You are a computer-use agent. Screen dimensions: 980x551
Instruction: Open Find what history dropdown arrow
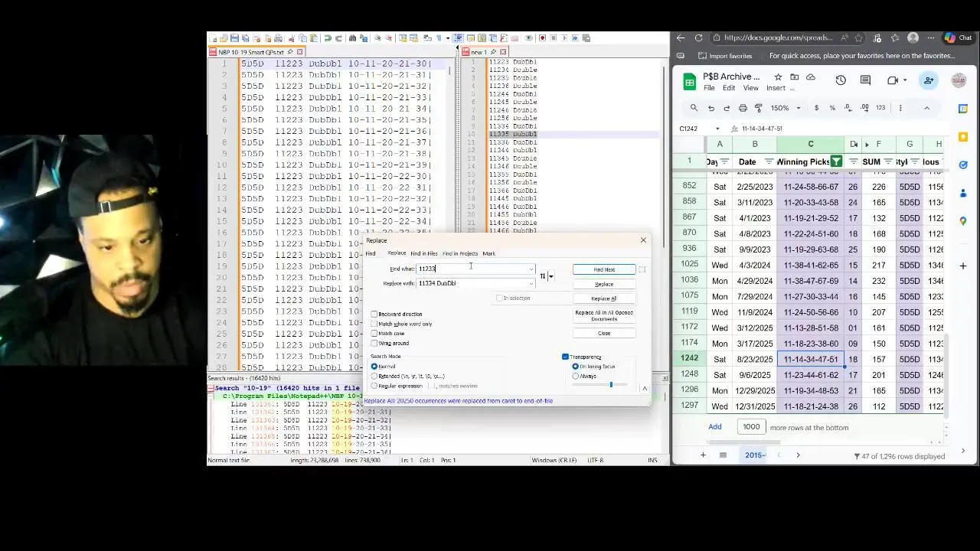[x=531, y=269]
